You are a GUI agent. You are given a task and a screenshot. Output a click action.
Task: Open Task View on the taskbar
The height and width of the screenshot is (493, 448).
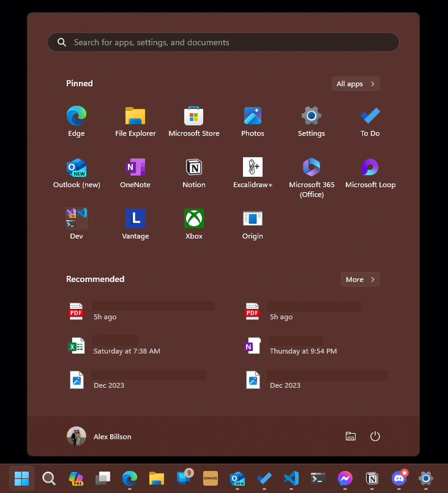click(103, 478)
